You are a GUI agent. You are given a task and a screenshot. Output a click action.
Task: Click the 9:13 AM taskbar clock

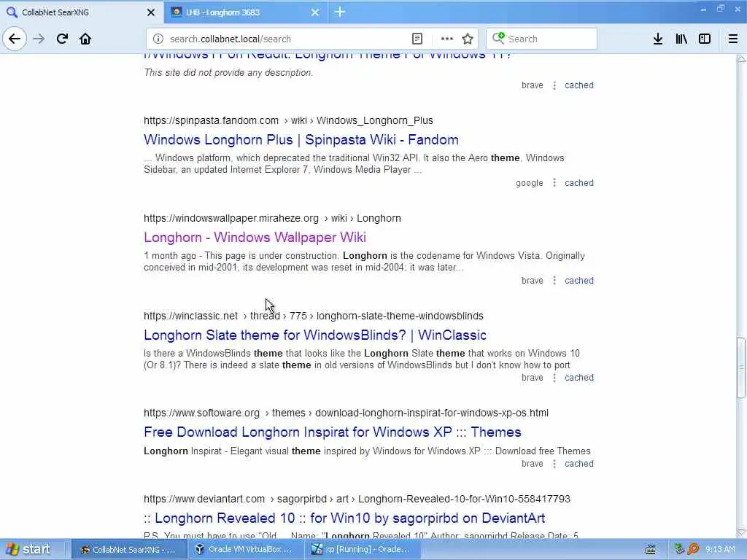coord(720,550)
